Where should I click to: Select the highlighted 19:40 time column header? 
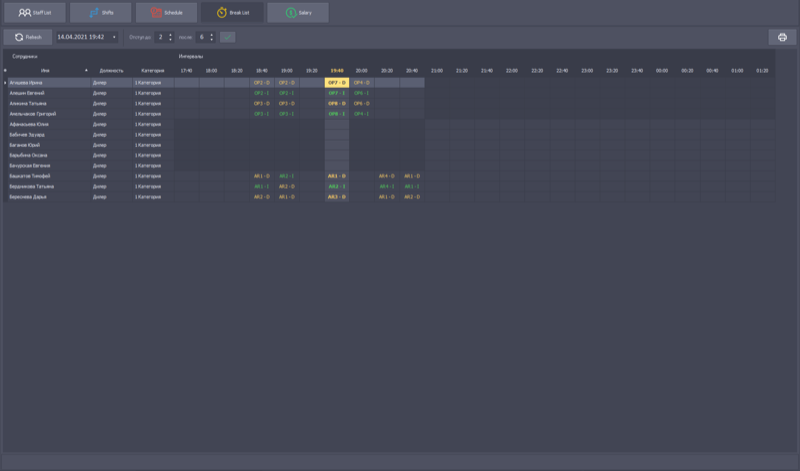tap(336, 70)
